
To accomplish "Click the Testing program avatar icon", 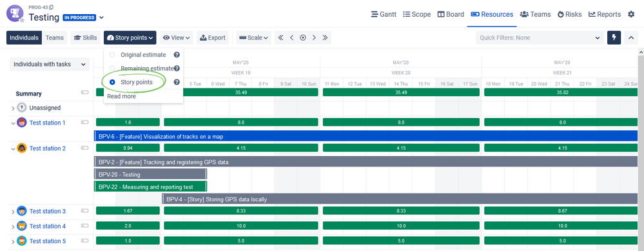I will [x=15, y=13].
